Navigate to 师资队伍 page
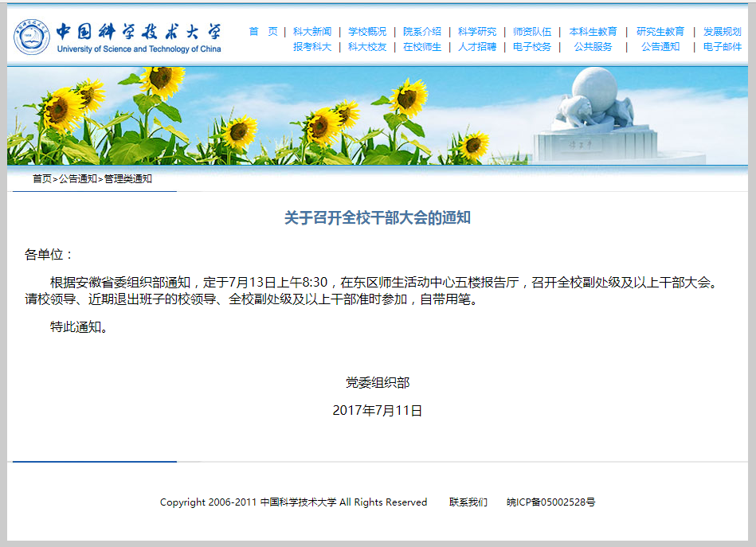 click(x=532, y=32)
